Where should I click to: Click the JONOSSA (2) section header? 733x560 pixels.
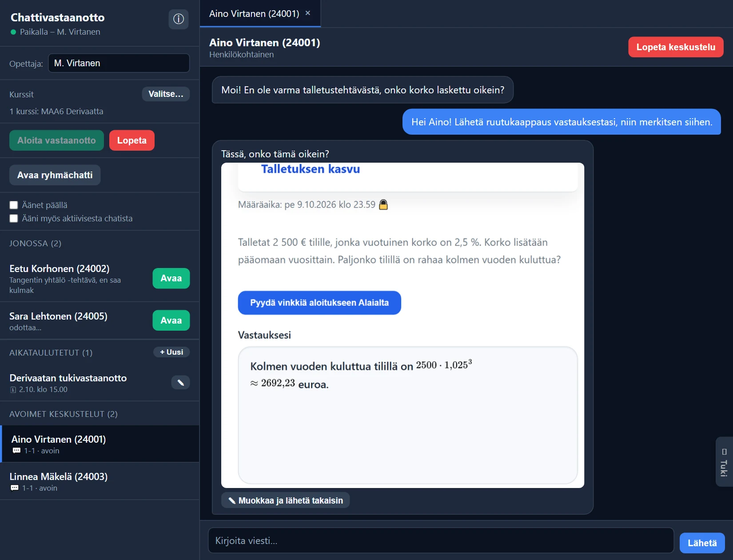click(x=36, y=243)
